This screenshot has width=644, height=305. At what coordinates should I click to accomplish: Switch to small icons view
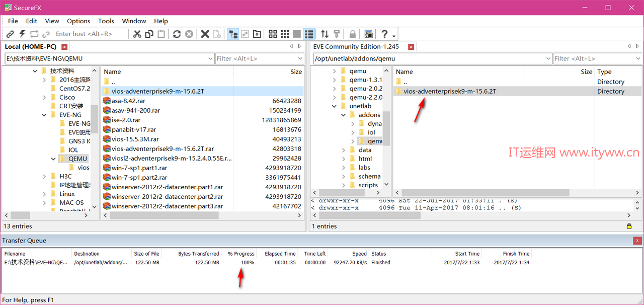285,34
